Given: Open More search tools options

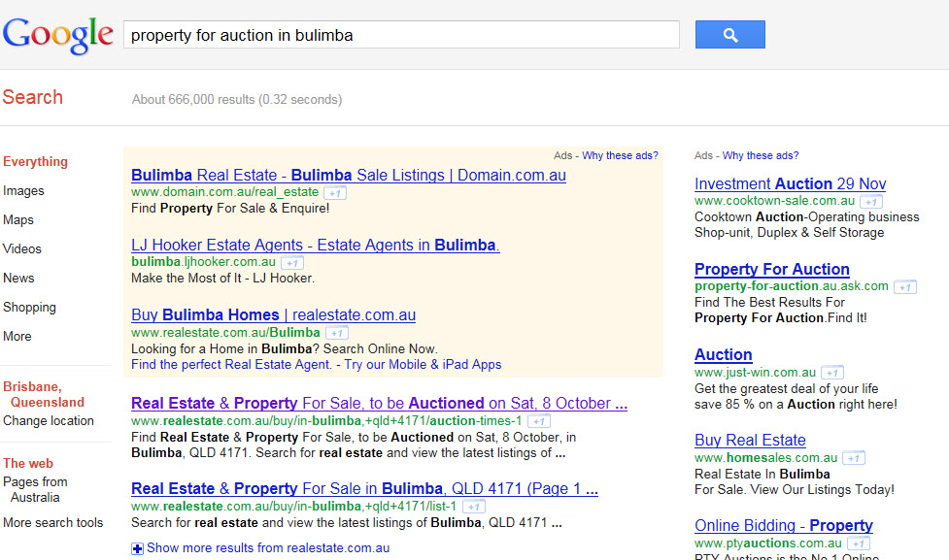Looking at the screenshot, I should point(52,523).
